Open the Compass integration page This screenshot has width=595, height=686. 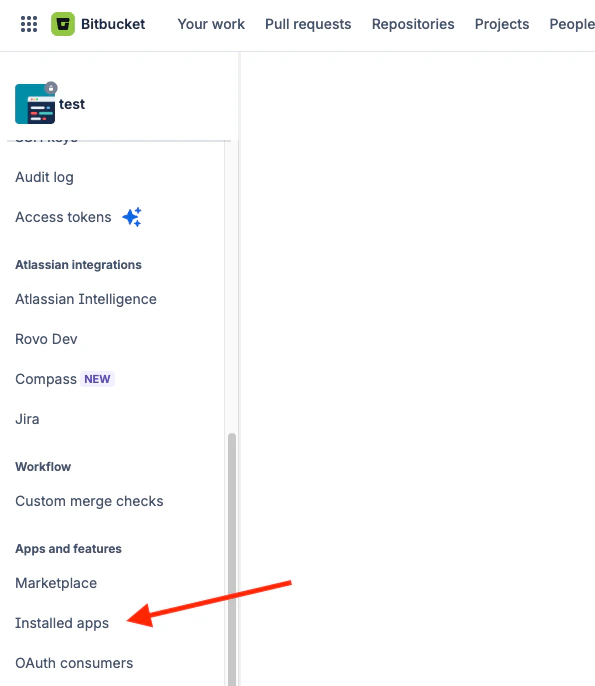click(46, 379)
